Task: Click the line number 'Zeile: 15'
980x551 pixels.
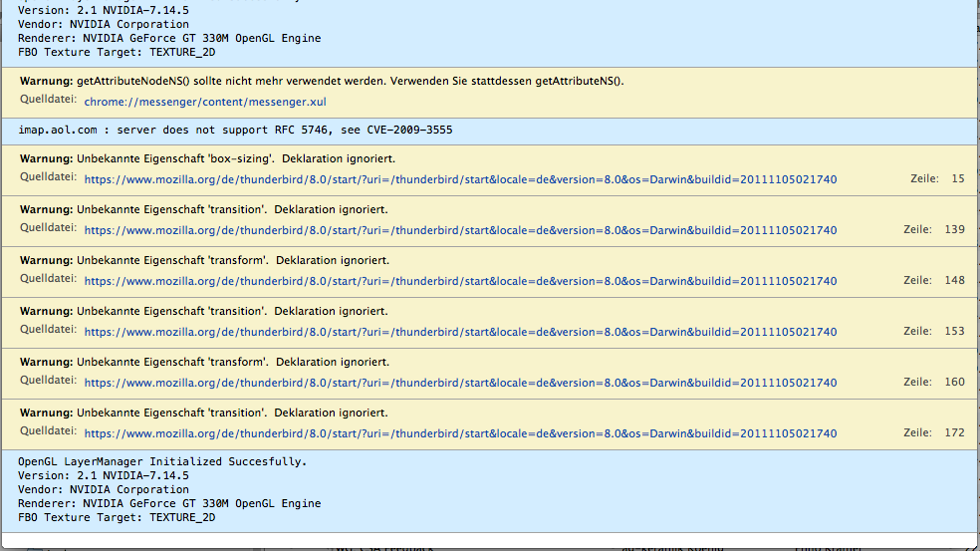Action: (x=937, y=179)
